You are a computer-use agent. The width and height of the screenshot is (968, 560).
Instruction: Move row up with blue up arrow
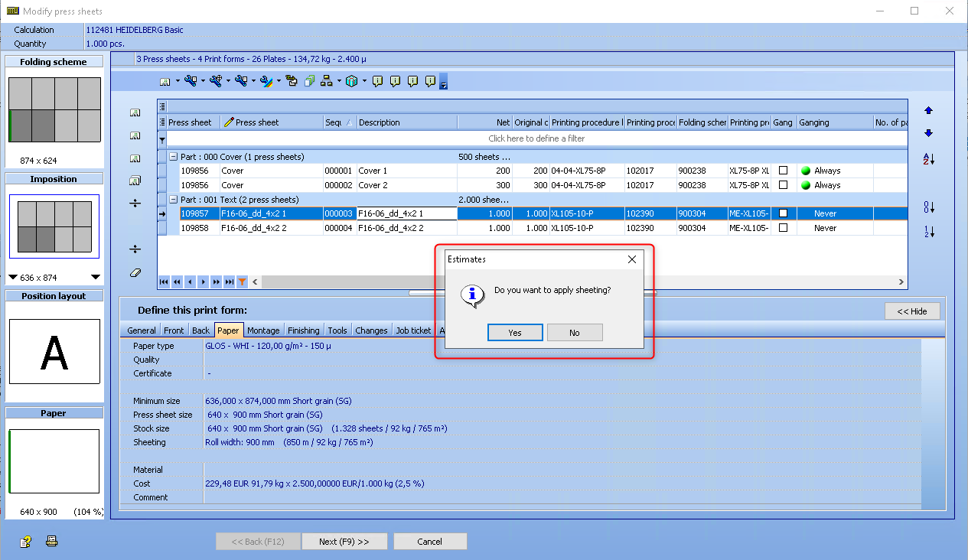[929, 110]
